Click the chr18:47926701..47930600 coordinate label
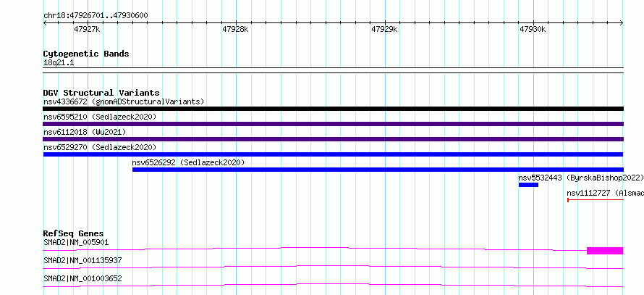 (96, 15)
